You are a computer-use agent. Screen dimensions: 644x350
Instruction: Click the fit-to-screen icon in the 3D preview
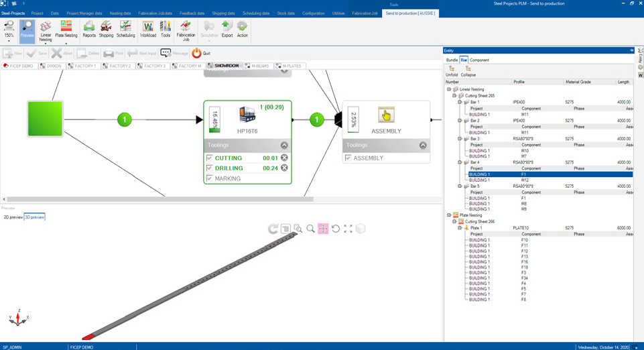coord(348,229)
